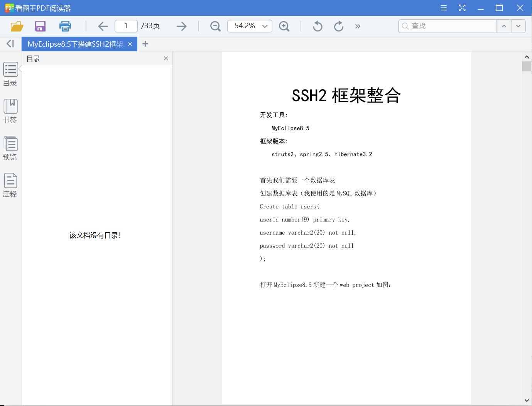The width and height of the screenshot is (532, 406).
Task: Print the document with printer icon
Action: coord(65,26)
